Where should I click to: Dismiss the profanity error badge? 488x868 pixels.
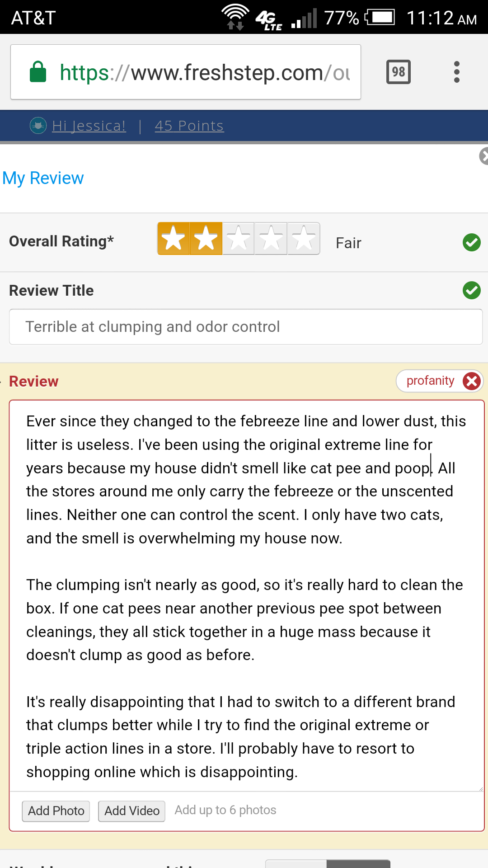[472, 381]
